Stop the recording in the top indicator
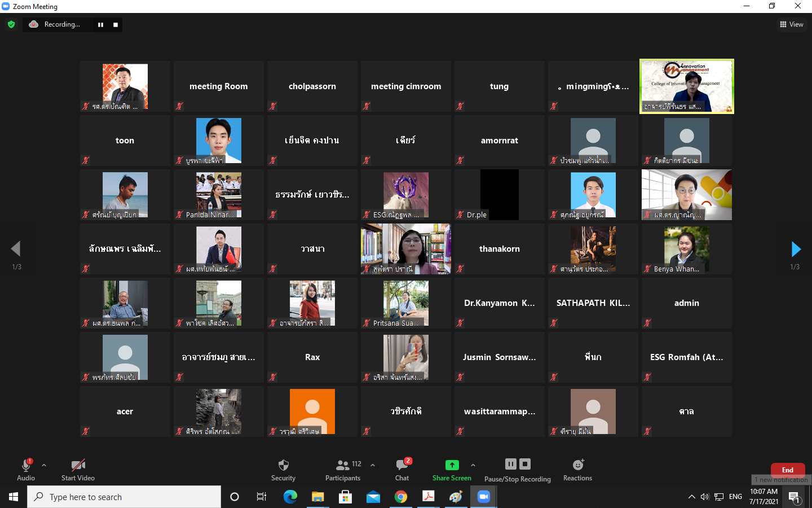Screen dimensions: 812x508 pyautogui.click(x=116, y=25)
